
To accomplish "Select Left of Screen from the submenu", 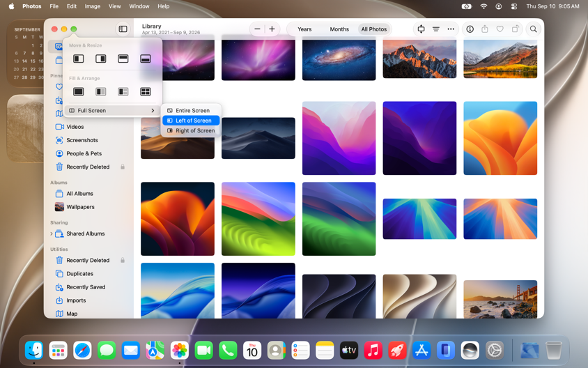I will point(191,121).
